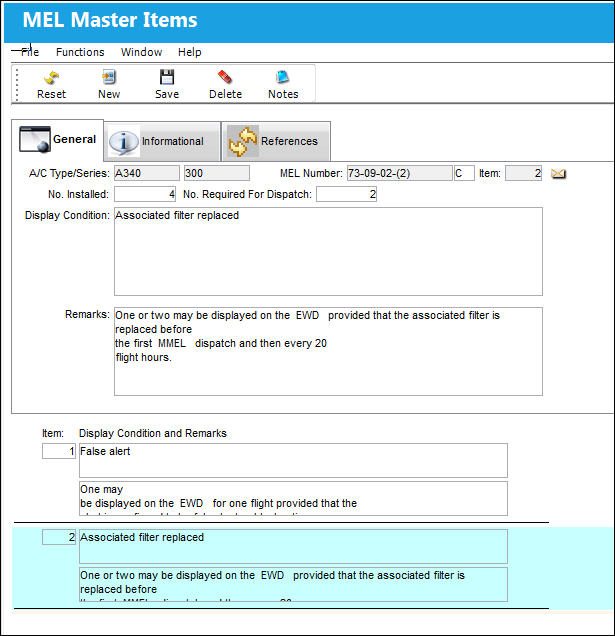615x636 pixels.
Task: Click the No. Required For Dispatch field
Action: coord(346,194)
